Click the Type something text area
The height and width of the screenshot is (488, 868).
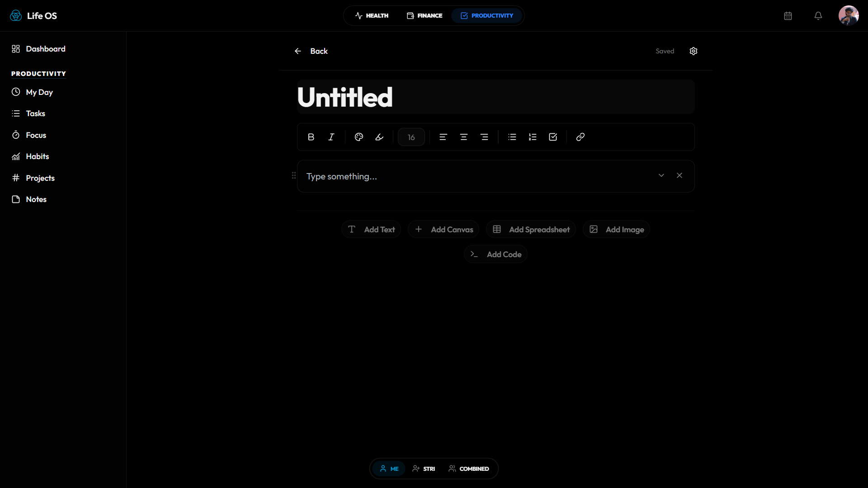coord(477,176)
